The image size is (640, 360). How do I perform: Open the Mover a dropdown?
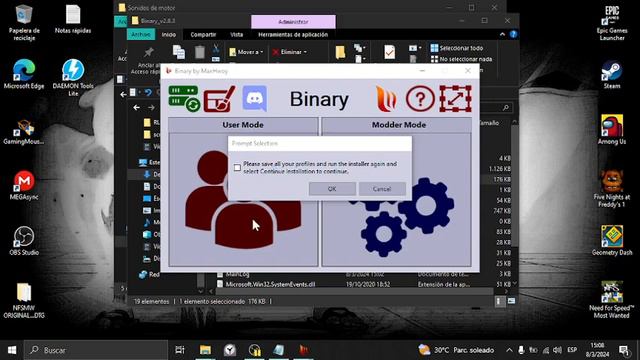click(246, 52)
